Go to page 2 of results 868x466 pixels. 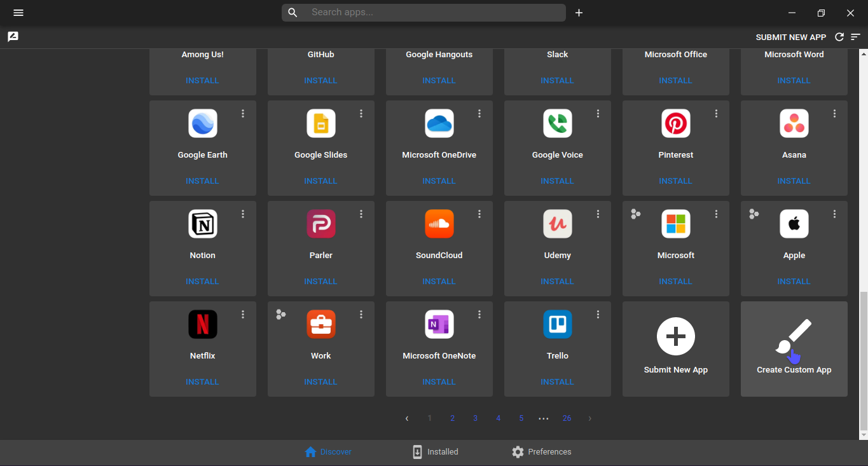click(453, 418)
